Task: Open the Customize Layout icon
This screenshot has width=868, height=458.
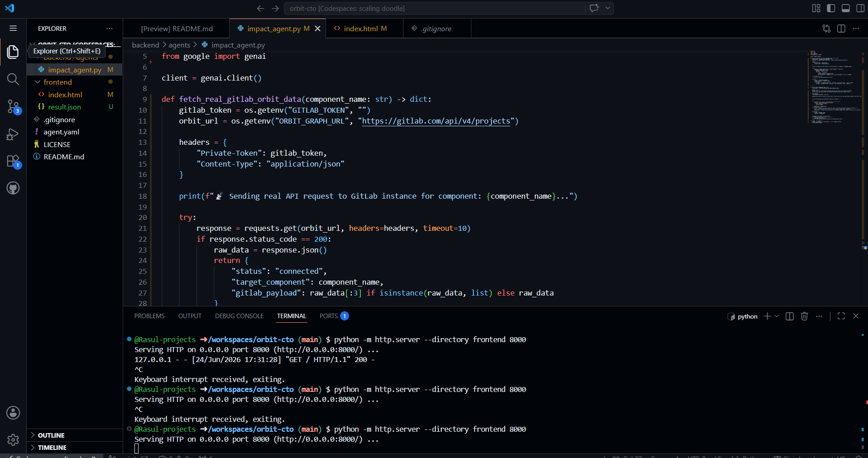Action: [816, 8]
